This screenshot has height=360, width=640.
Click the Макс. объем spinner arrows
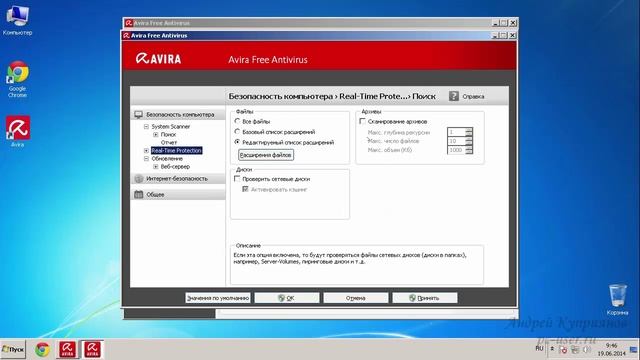[x=469, y=150]
